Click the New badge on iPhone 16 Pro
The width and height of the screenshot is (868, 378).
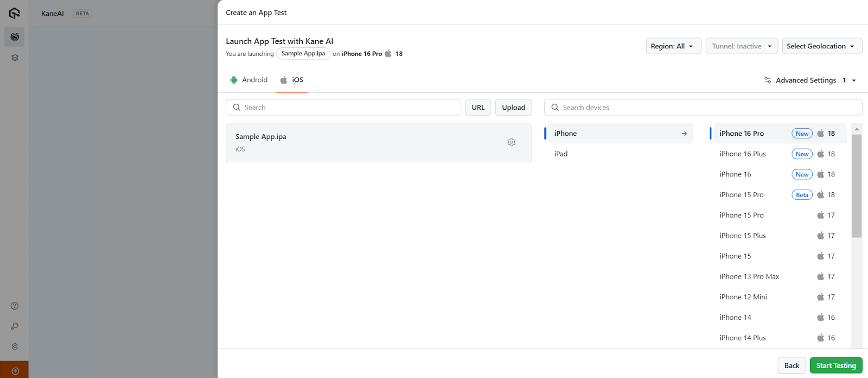(x=802, y=134)
